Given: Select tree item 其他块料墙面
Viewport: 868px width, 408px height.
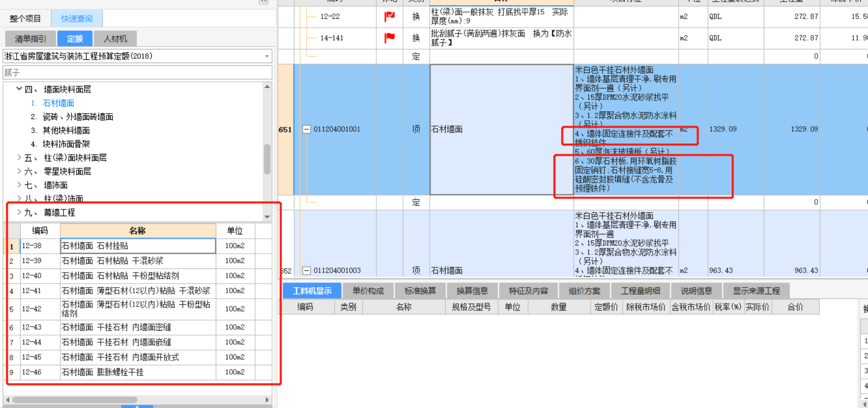Looking at the screenshot, I should pyautogui.click(x=66, y=130).
